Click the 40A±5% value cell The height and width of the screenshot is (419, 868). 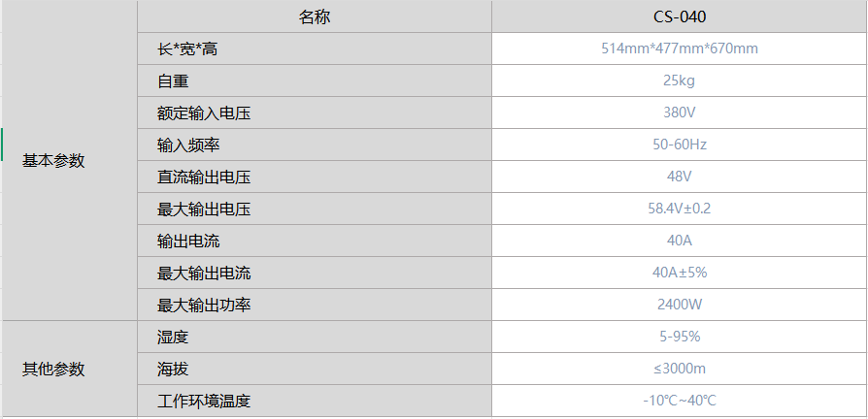pos(680,273)
